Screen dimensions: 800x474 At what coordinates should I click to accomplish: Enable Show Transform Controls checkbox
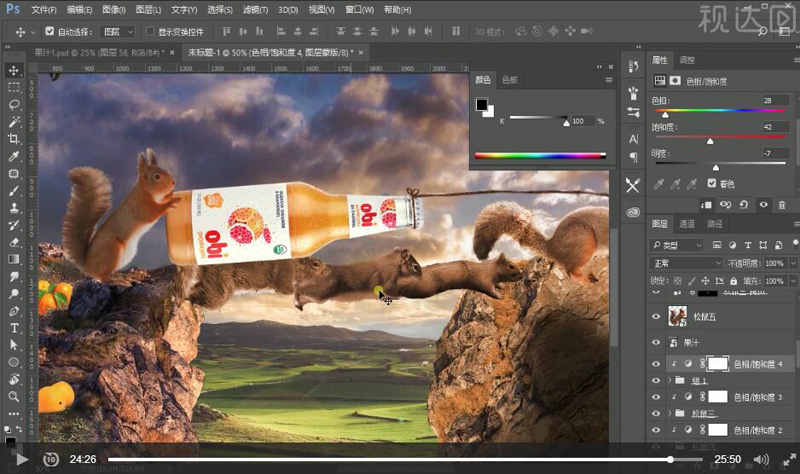point(150,31)
